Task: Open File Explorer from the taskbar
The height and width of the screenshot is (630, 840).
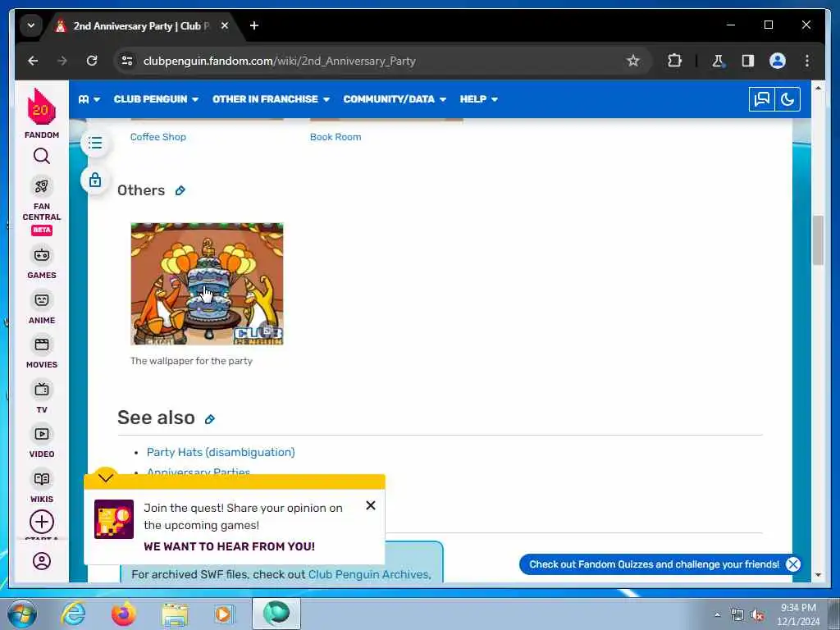Action: [x=176, y=614]
